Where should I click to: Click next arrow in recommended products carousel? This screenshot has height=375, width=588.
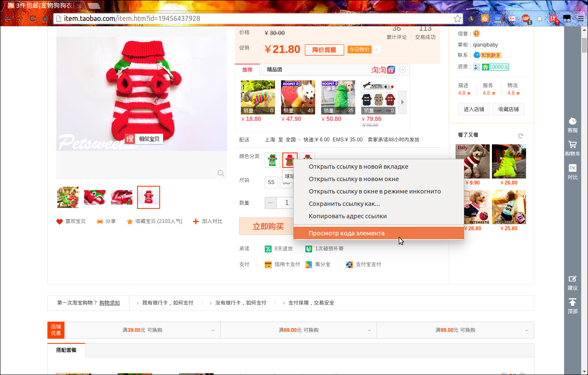402,102
